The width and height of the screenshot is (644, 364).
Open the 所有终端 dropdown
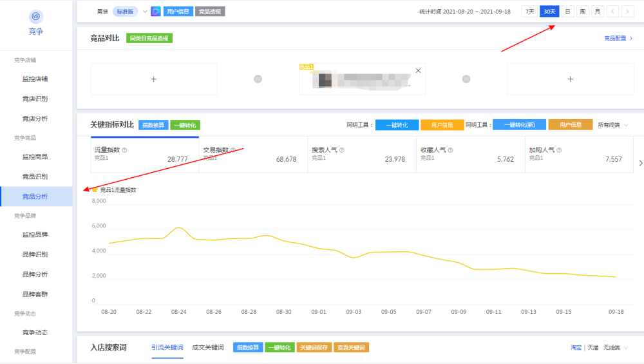613,125
